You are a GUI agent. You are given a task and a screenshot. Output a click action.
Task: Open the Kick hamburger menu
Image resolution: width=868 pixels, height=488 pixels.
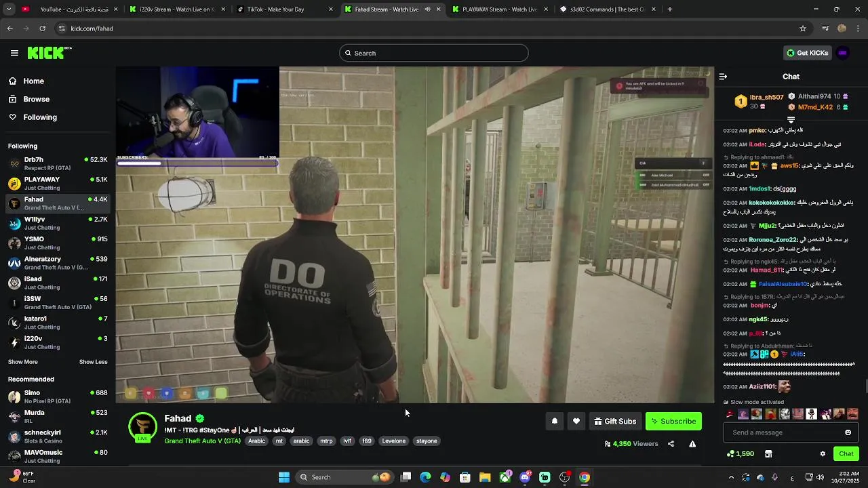pyautogui.click(x=14, y=53)
